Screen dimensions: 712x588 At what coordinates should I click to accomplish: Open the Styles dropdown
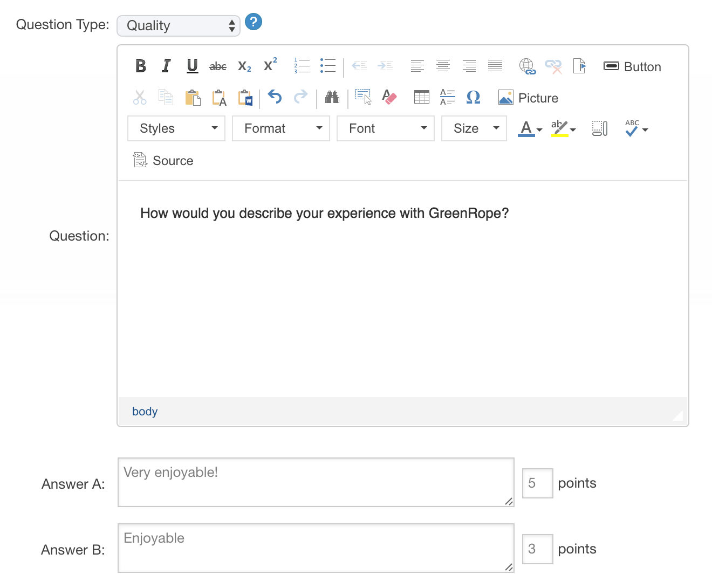click(x=176, y=128)
